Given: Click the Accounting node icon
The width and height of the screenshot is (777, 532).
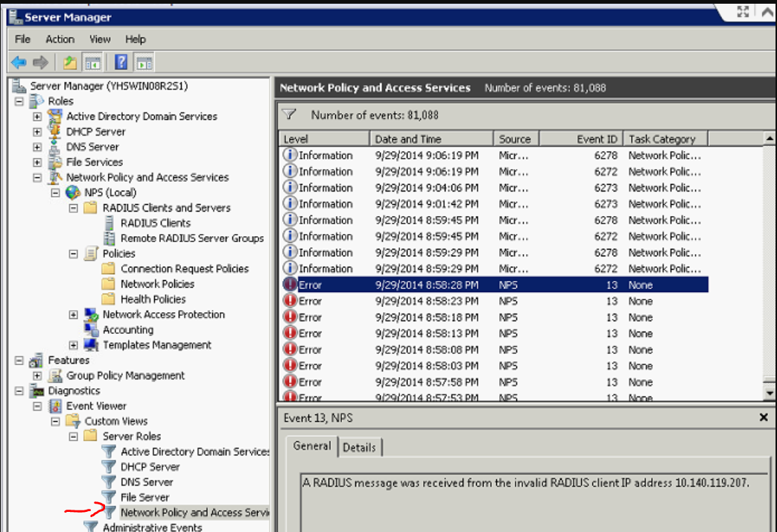Looking at the screenshot, I should (x=91, y=329).
